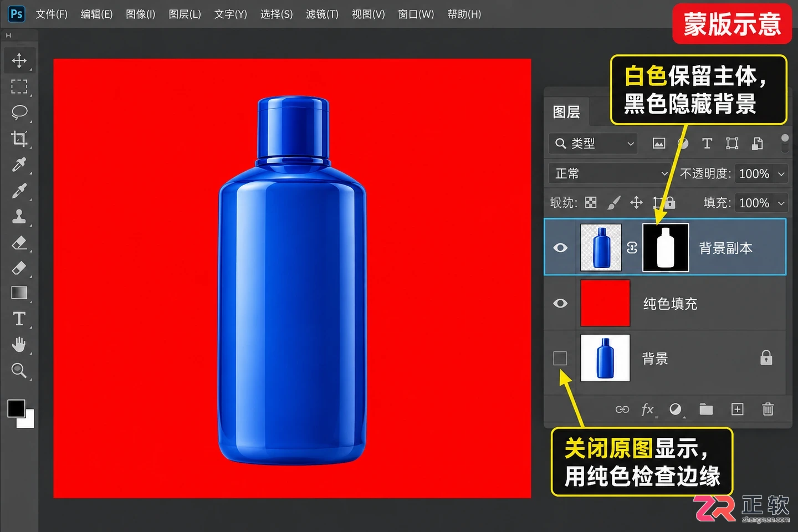Image resolution: width=798 pixels, height=532 pixels.
Task: Select the Move tool
Action: pos(19,60)
